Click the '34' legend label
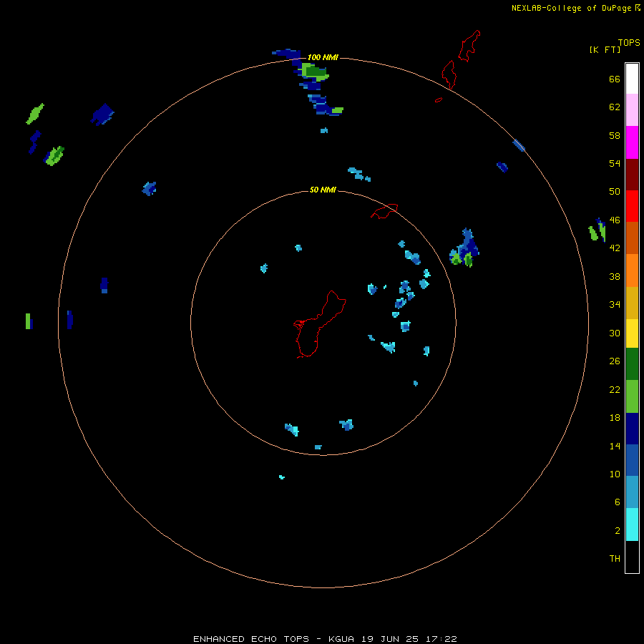The width and height of the screenshot is (644, 644). (615, 305)
